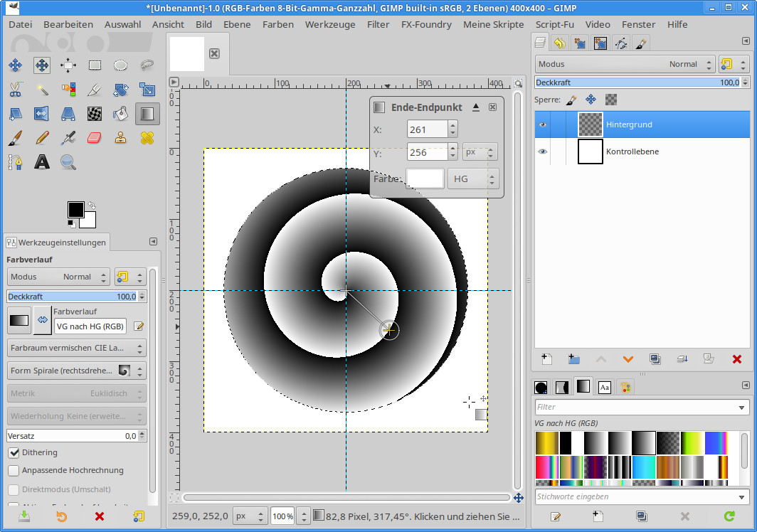Click the X coordinate input field
Viewport: 757px width, 532px height.
pos(427,129)
